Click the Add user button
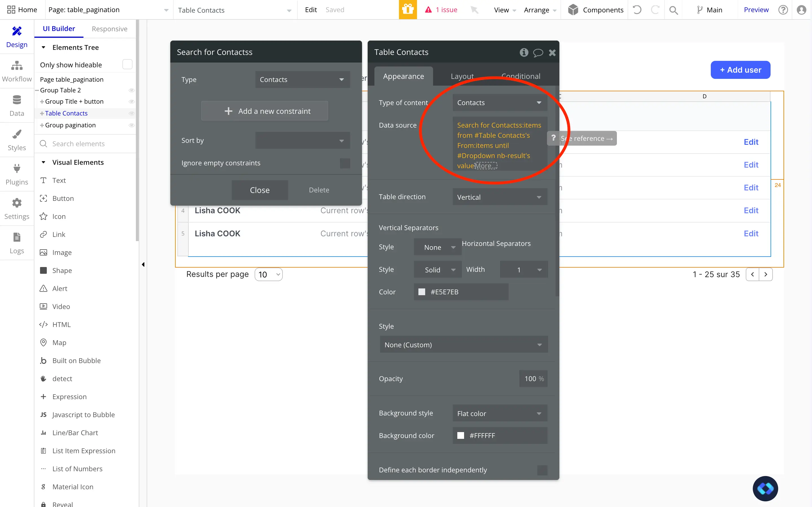 pyautogui.click(x=740, y=70)
